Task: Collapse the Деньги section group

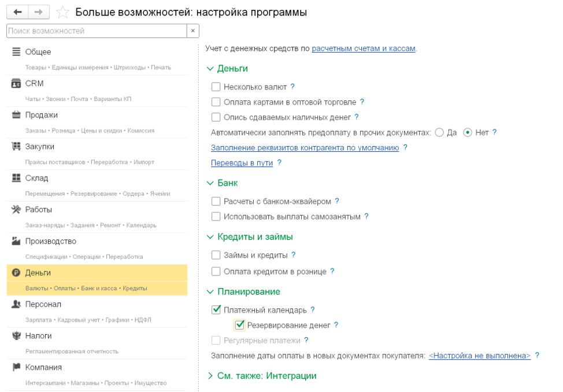Action: click(210, 69)
